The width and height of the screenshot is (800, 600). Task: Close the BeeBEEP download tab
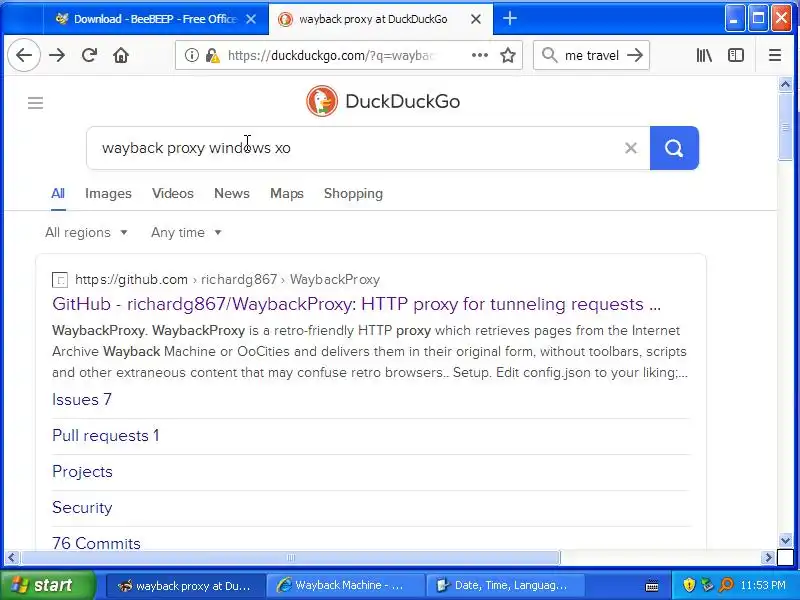tap(251, 19)
